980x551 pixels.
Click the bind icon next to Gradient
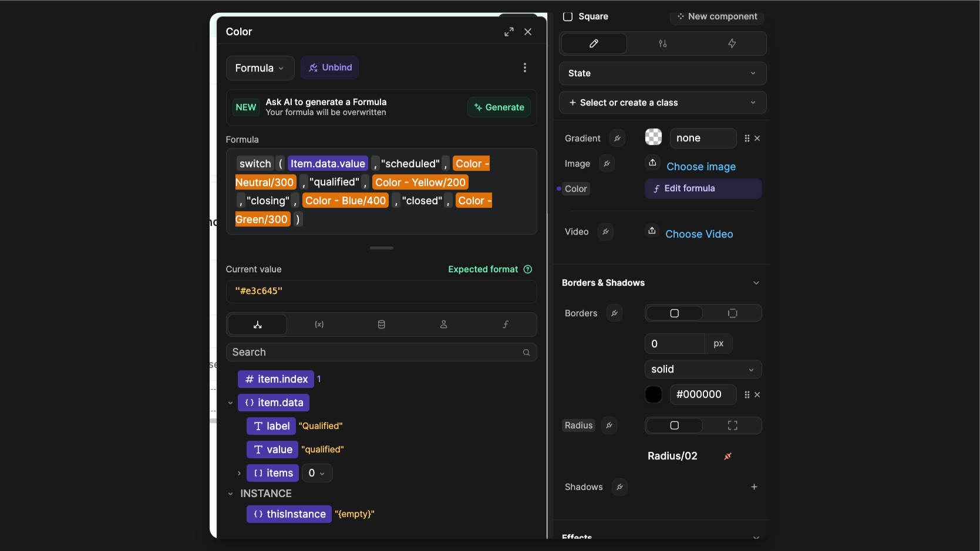point(617,138)
